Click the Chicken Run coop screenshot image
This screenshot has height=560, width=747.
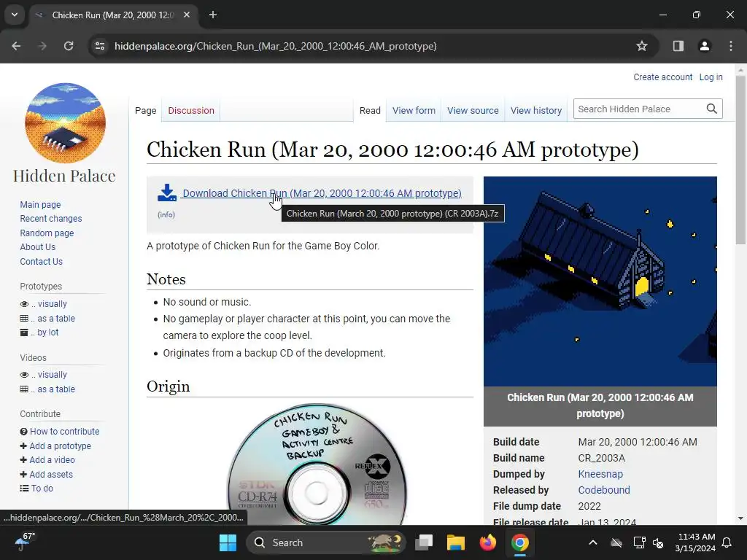click(x=600, y=281)
